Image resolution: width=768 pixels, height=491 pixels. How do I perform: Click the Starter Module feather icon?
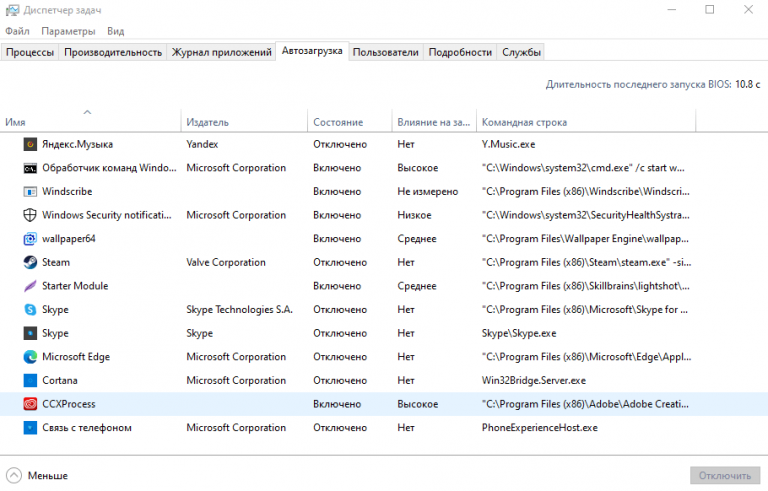(x=30, y=286)
